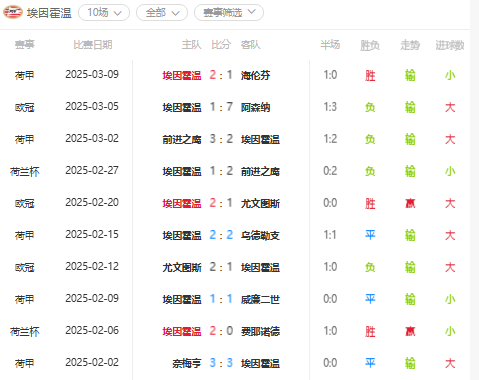Click the 半场 column header
The width and height of the screenshot is (479, 380).
tap(330, 45)
